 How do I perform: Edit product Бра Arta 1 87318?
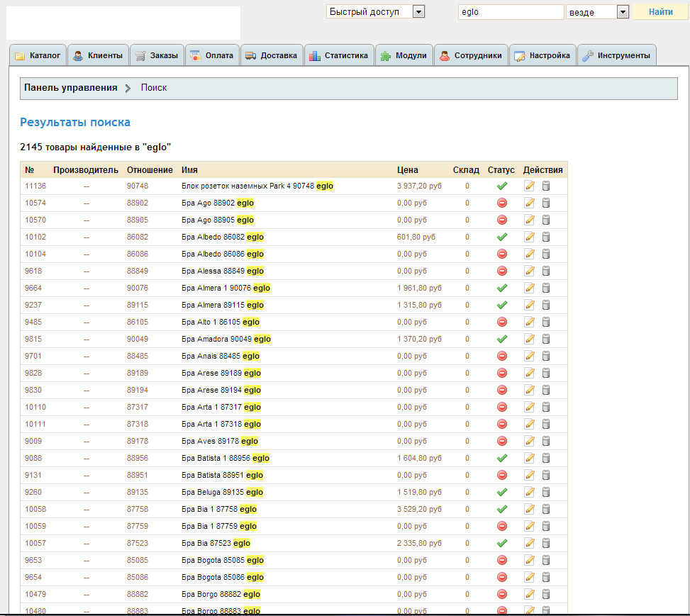pos(530,424)
